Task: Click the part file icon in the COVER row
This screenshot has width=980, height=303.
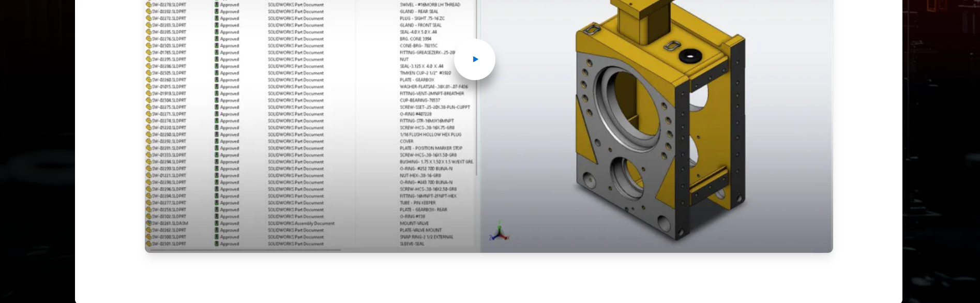Action: click(149, 141)
